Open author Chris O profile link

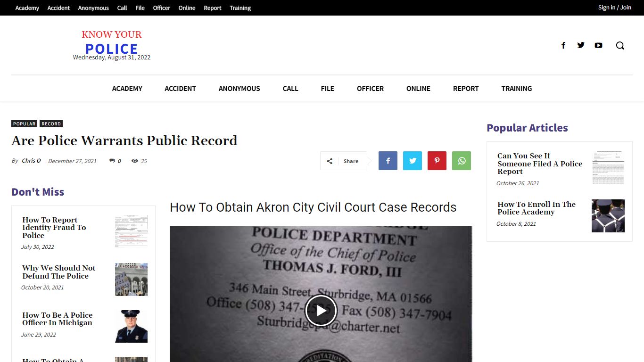pos(31,161)
